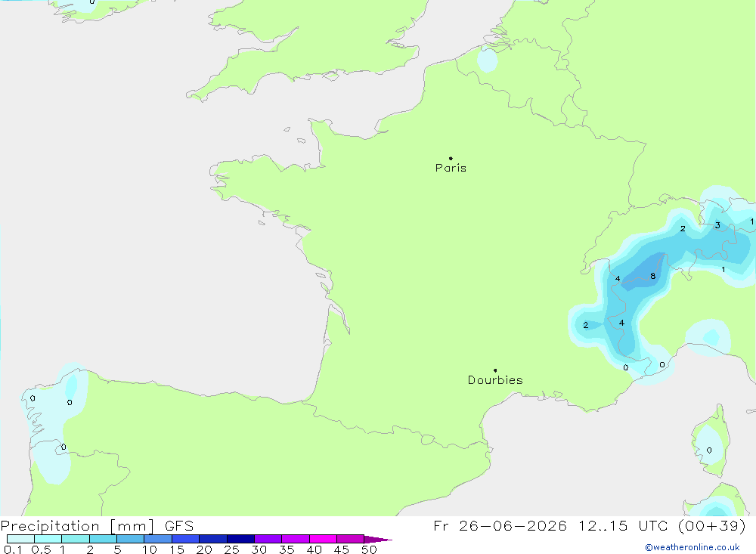Pick the 30–35 mm legend swatch
This screenshot has height=554, width=756.
268,539
